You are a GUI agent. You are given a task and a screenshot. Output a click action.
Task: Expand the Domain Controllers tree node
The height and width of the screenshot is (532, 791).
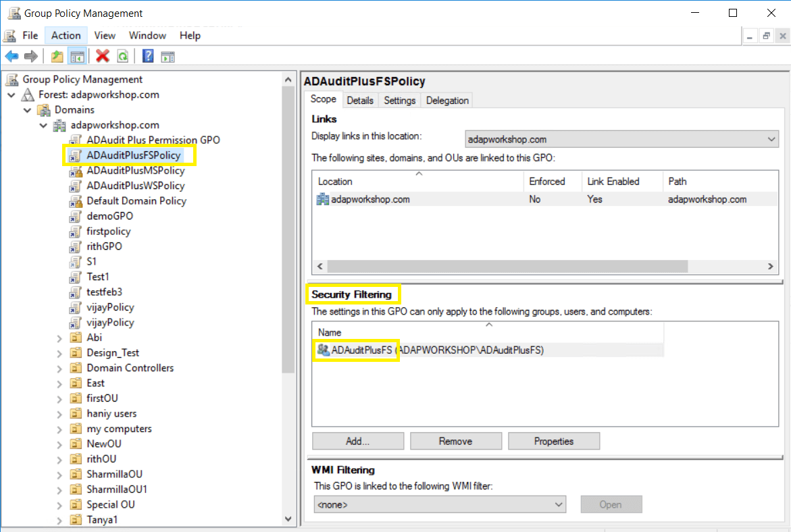tap(59, 367)
